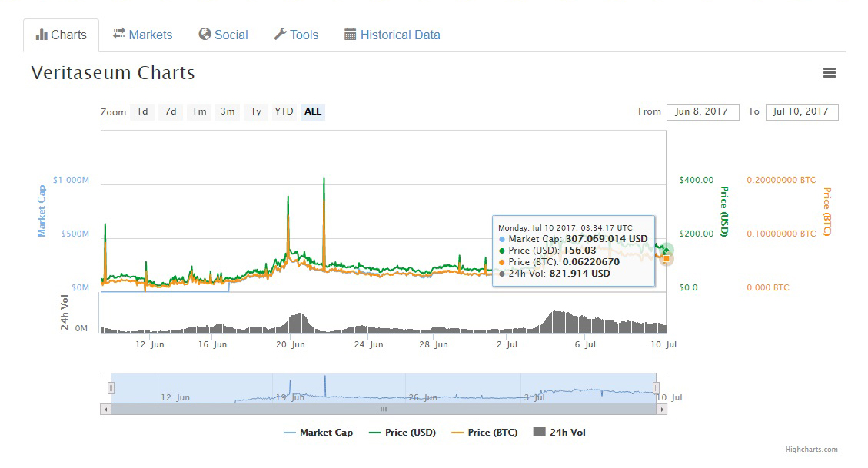Open the Highcharts.com credits link
The width and height of the screenshot is (868, 468).
coord(811,450)
